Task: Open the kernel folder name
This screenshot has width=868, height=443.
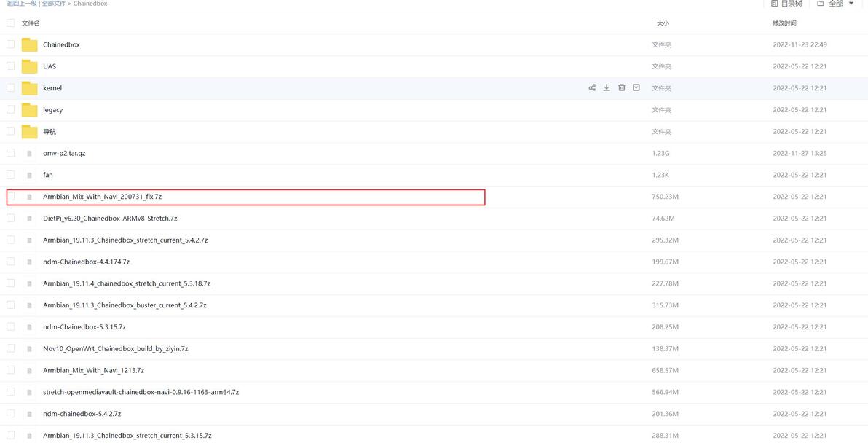Action: (52, 88)
